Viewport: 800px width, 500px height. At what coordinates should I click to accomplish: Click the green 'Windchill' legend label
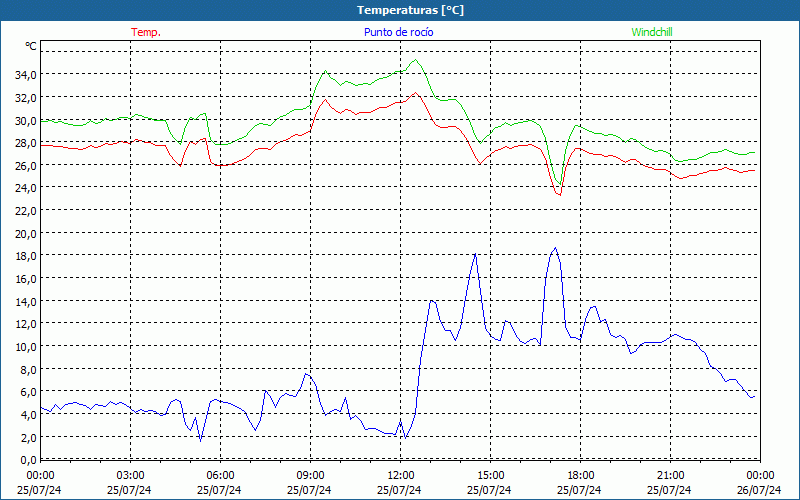[x=652, y=32]
